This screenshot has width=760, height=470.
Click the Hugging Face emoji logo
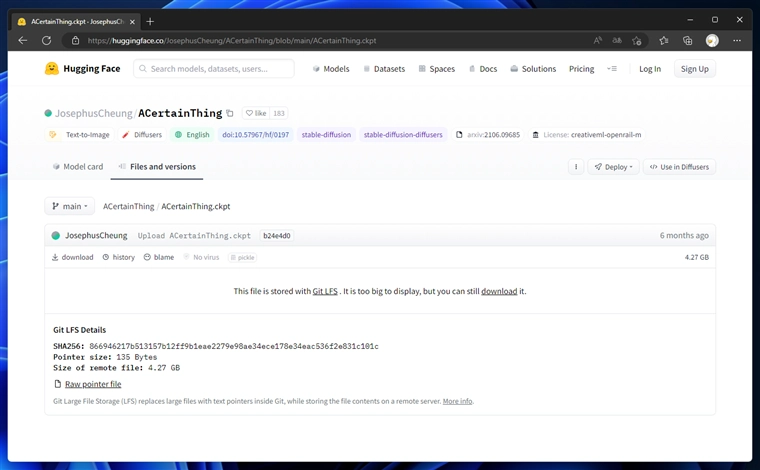(51, 69)
